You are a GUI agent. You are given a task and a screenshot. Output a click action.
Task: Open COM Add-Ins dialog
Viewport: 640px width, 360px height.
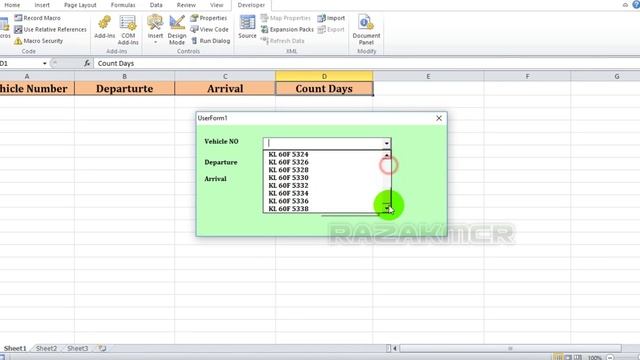pos(128,29)
